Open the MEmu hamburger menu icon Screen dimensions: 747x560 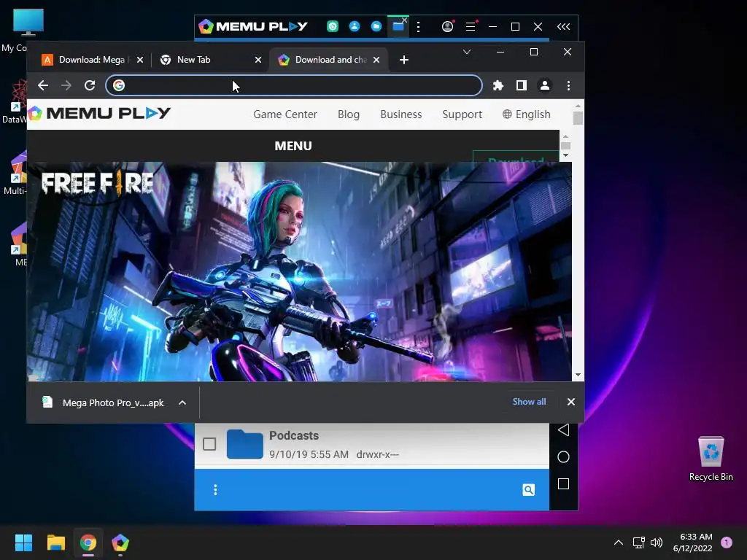[471, 27]
